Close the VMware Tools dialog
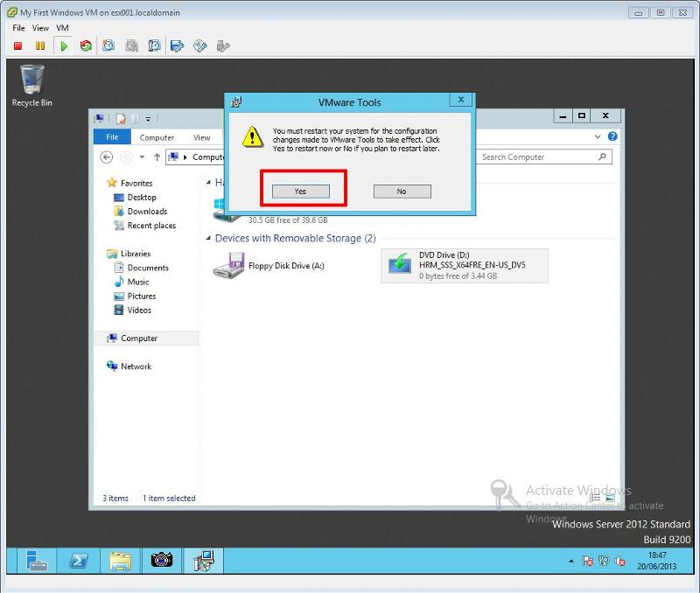Viewport: 700px width, 593px height. pyautogui.click(x=461, y=99)
